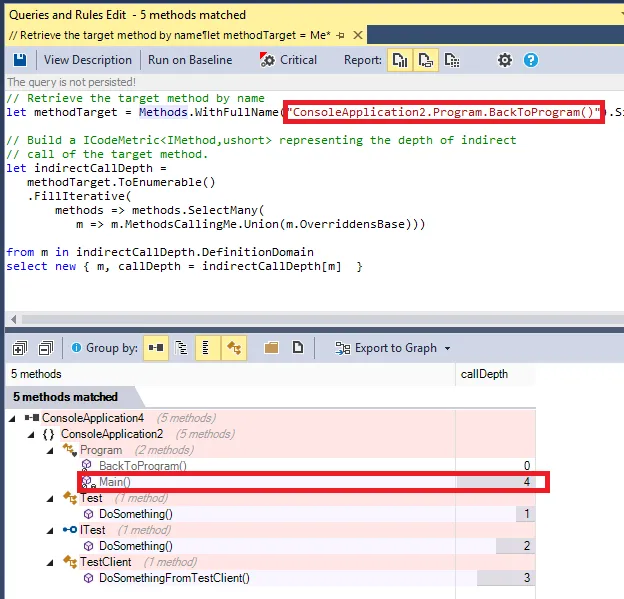Collapse the ITest interface node
Screen dimensions: 624x599
coord(50,530)
